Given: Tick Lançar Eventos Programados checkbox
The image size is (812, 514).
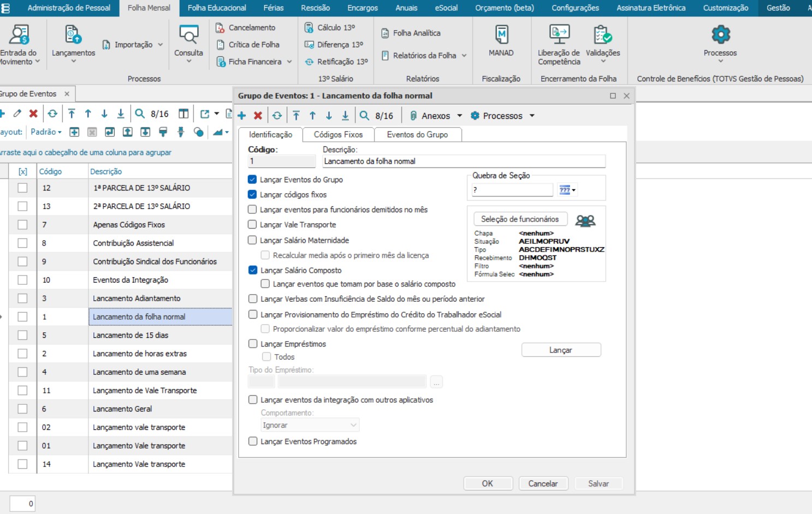Looking at the screenshot, I should coord(253,441).
